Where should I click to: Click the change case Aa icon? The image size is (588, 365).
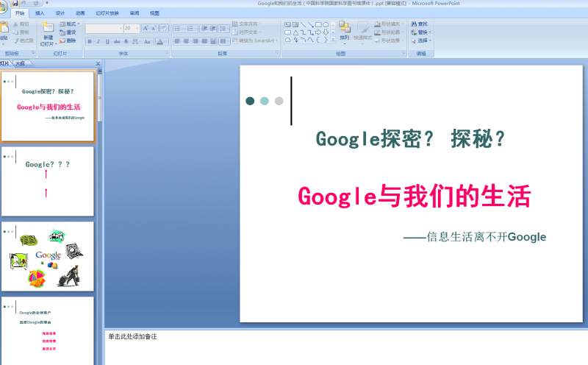[x=147, y=42]
